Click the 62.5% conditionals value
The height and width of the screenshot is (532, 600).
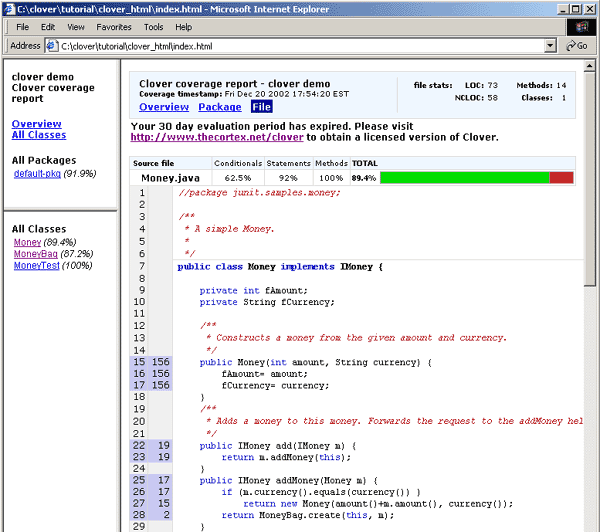[x=238, y=178]
